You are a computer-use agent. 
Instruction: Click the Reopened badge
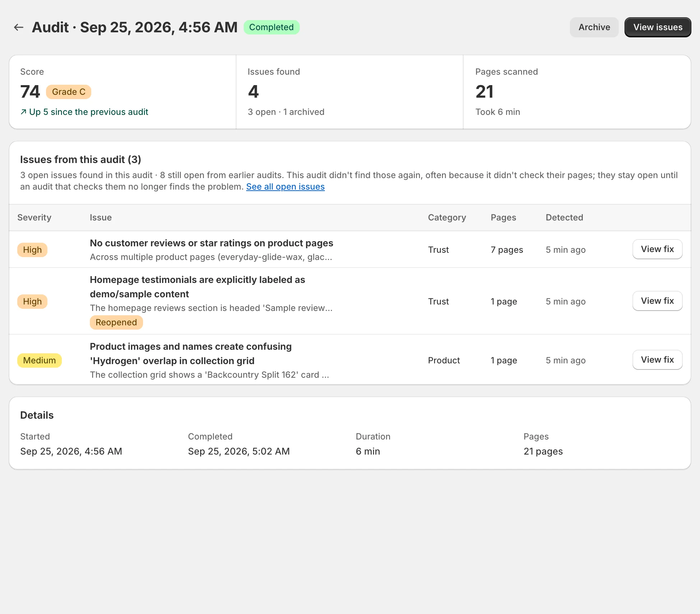(116, 322)
